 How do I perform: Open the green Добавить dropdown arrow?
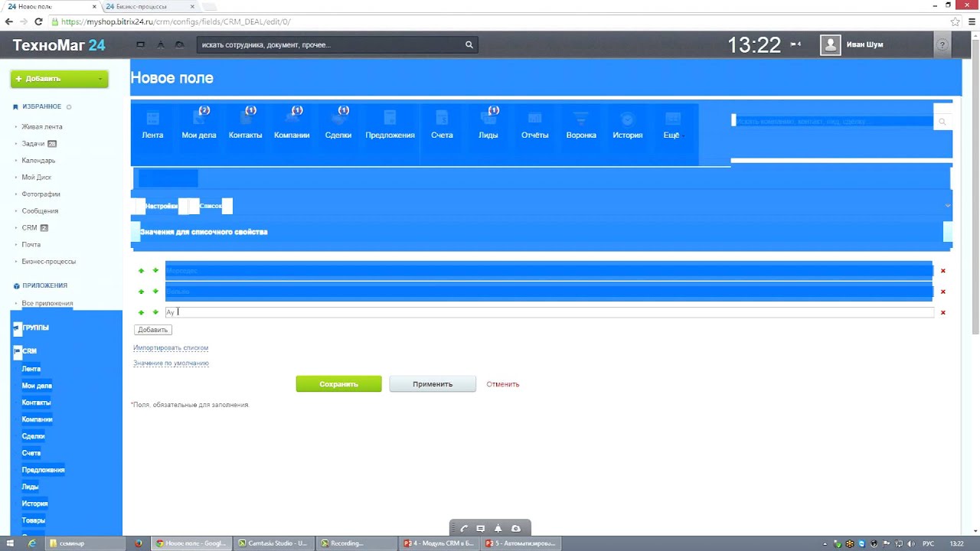[x=100, y=79]
